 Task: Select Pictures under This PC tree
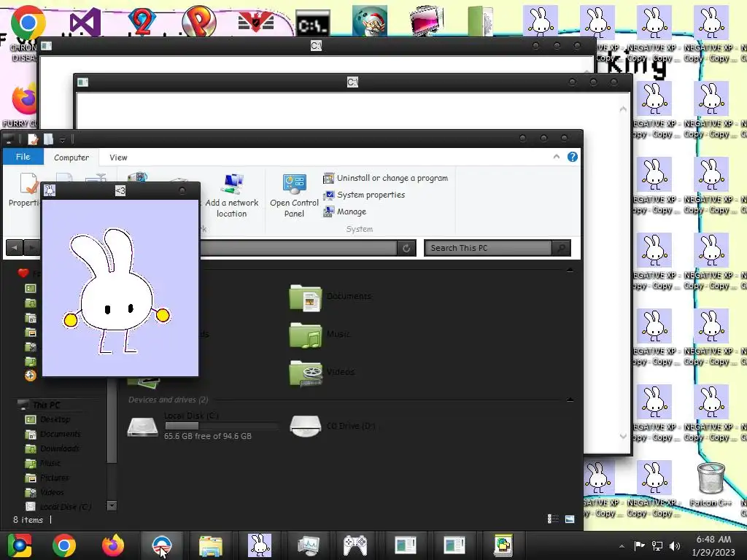coord(54,478)
